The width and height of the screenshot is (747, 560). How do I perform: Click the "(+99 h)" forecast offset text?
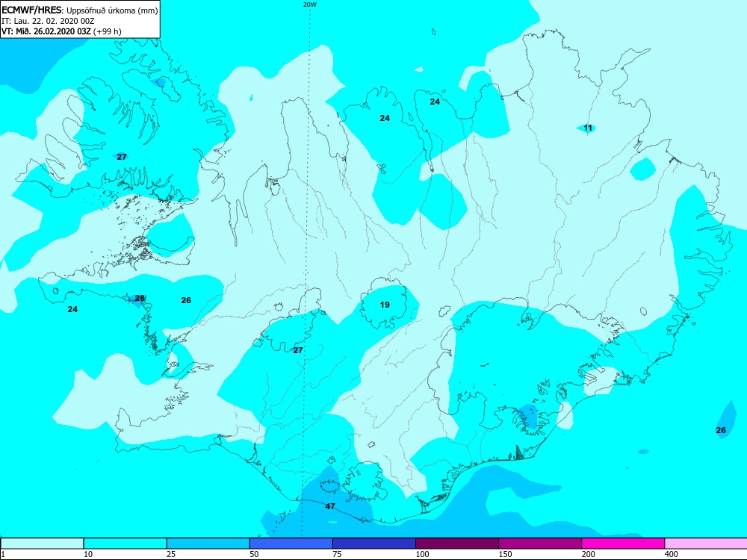(x=107, y=31)
